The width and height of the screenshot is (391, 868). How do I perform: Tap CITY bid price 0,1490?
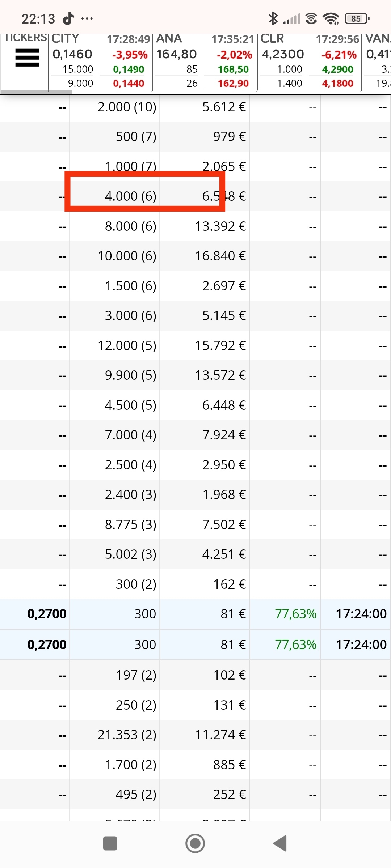click(x=129, y=69)
